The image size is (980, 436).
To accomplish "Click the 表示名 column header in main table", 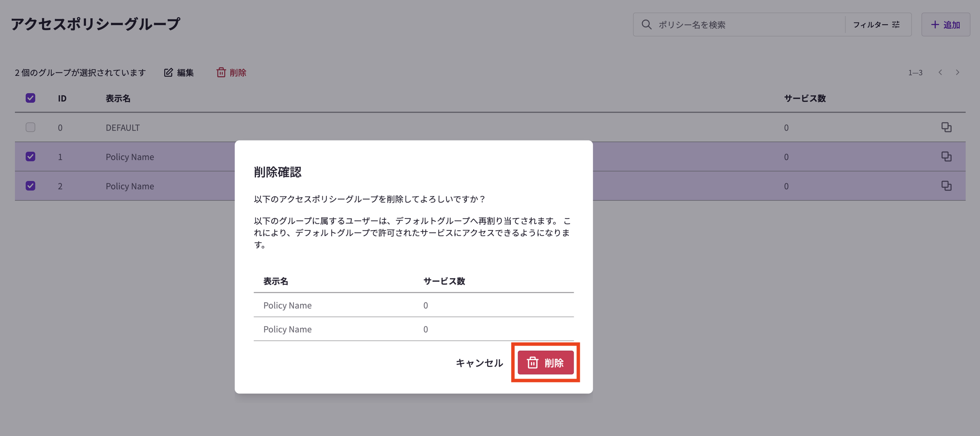I will point(118,99).
